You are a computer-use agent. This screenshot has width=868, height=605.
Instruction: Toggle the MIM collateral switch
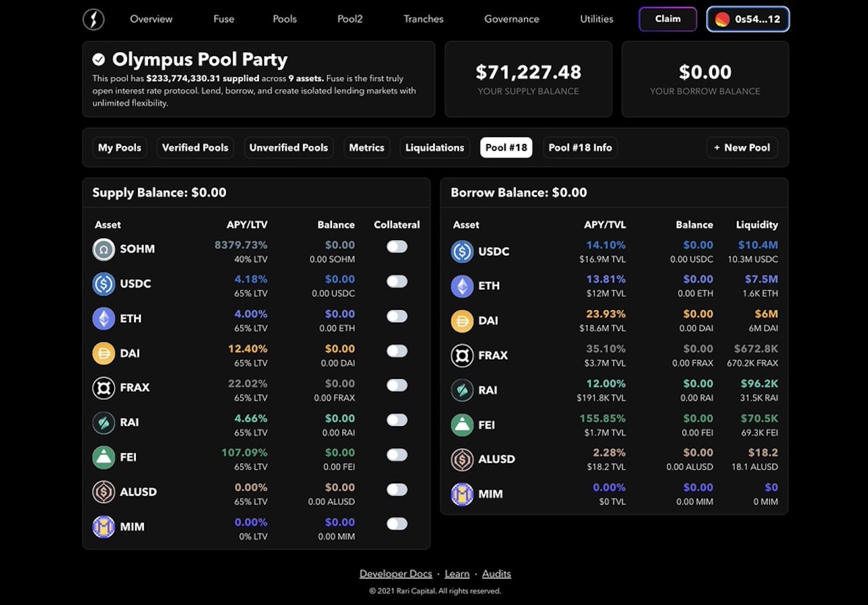point(397,523)
